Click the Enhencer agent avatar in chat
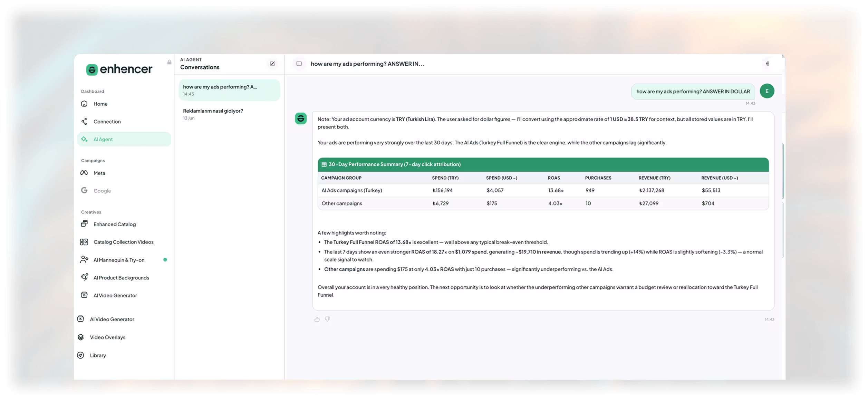The height and width of the screenshot is (400, 868). coord(301,118)
